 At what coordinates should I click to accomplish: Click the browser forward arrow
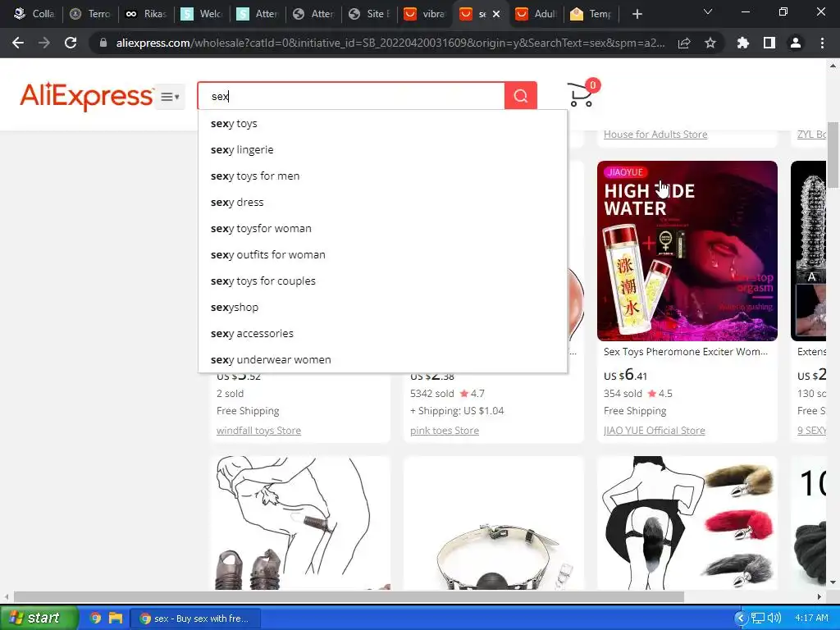pyautogui.click(x=44, y=43)
